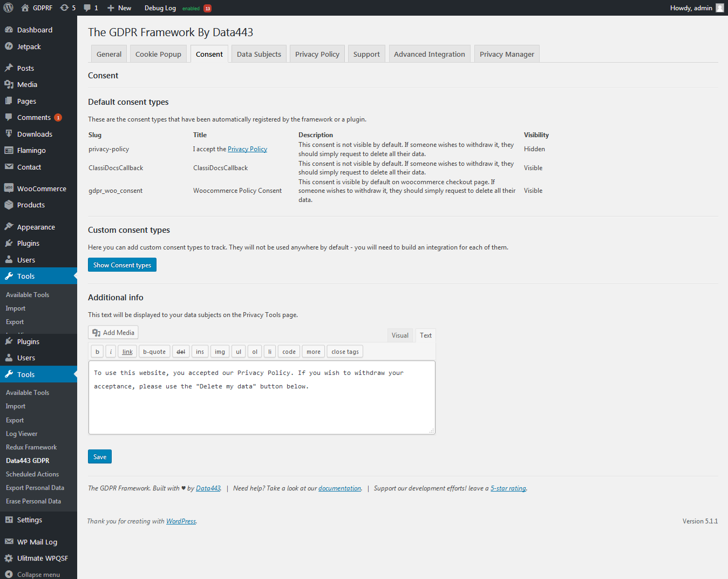The height and width of the screenshot is (579, 728).
Task: Click the Add Media button above the editor
Action: pos(113,332)
